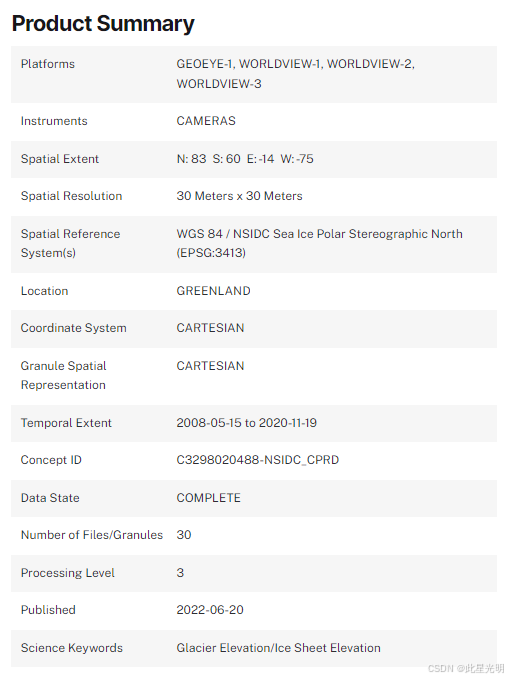The width and height of the screenshot is (508, 680).
Task: Click the CSDN watermark text
Action: click(465, 668)
